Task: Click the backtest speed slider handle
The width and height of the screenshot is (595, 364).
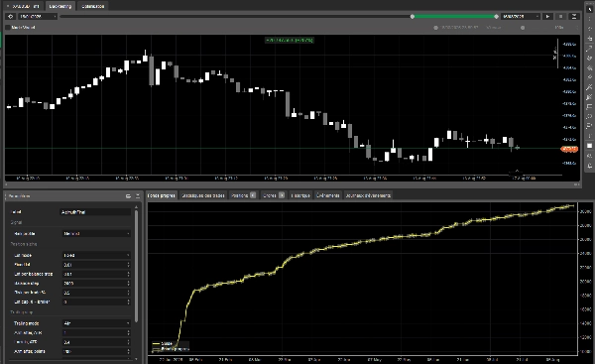Action: point(523,28)
